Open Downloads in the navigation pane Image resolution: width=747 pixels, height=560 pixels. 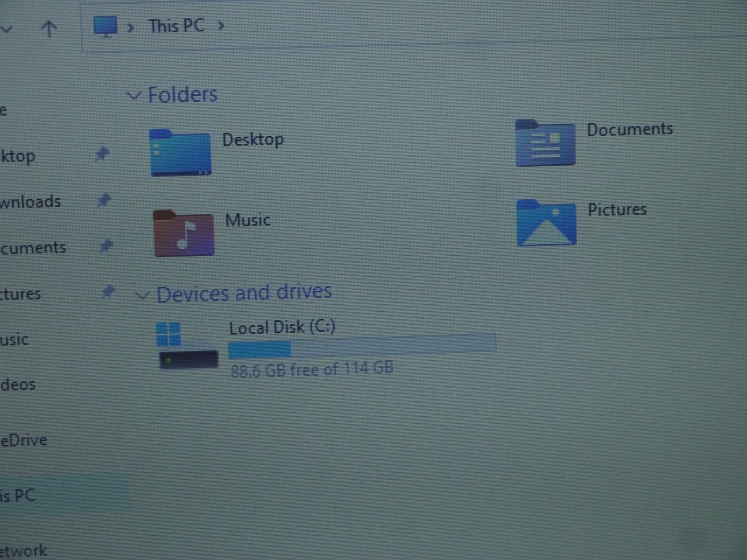click(30, 202)
